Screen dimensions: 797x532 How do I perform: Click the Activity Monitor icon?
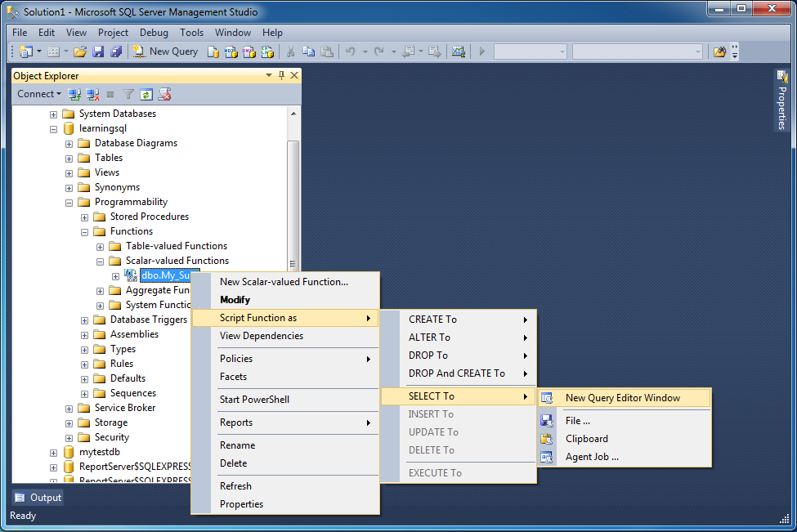(459, 51)
